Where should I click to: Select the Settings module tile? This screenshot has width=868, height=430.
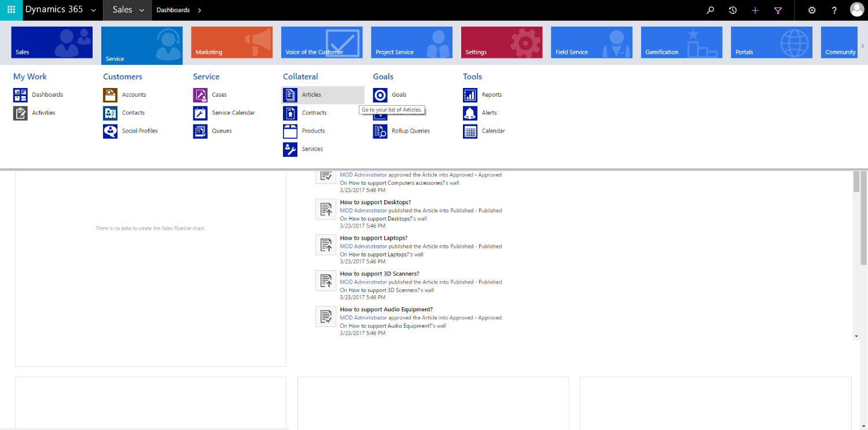click(502, 42)
